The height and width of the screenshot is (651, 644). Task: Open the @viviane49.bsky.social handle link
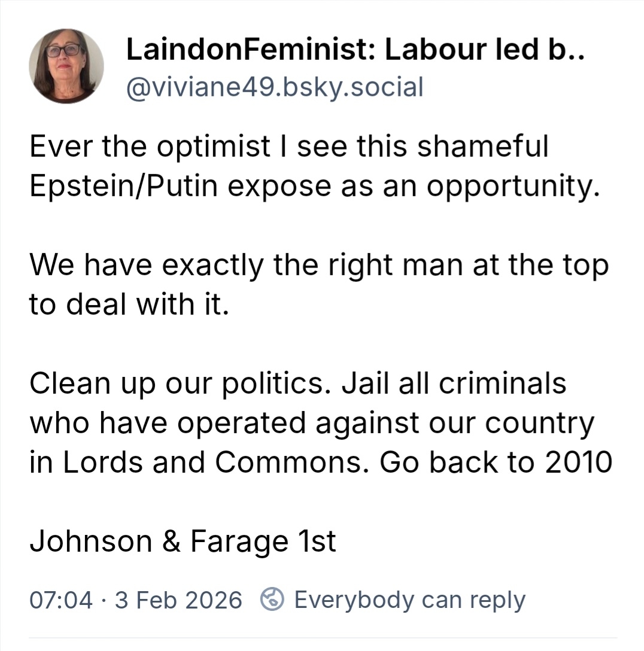click(x=274, y=87)
